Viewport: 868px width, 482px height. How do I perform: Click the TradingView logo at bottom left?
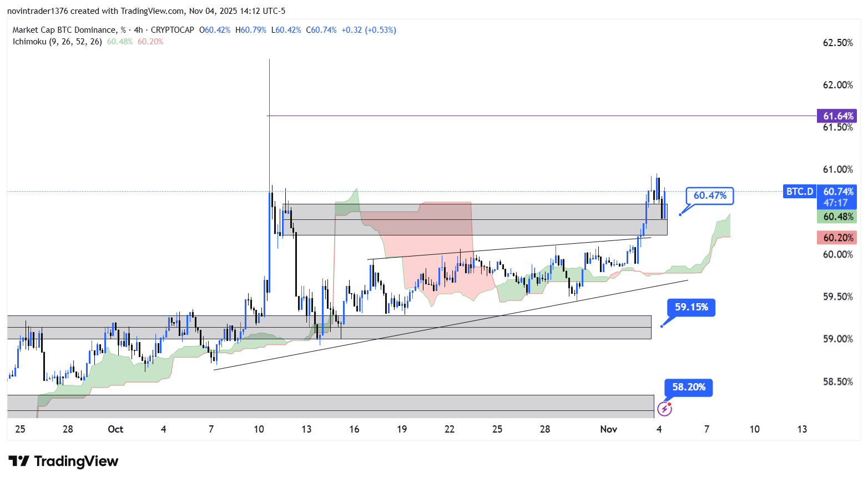[63, 461]
